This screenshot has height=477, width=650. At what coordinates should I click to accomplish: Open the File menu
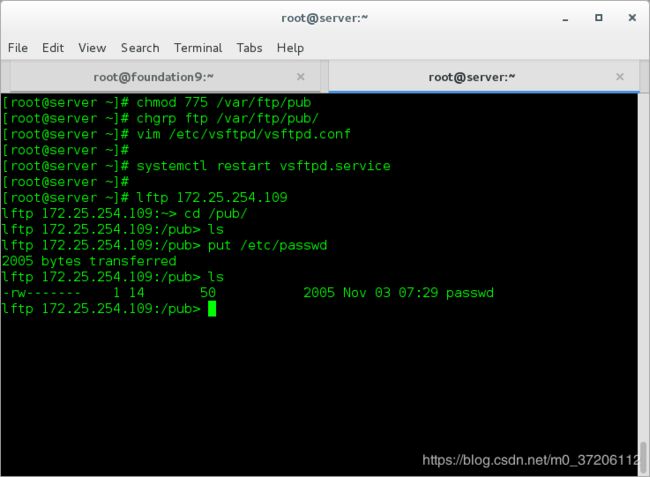point(18,48)
